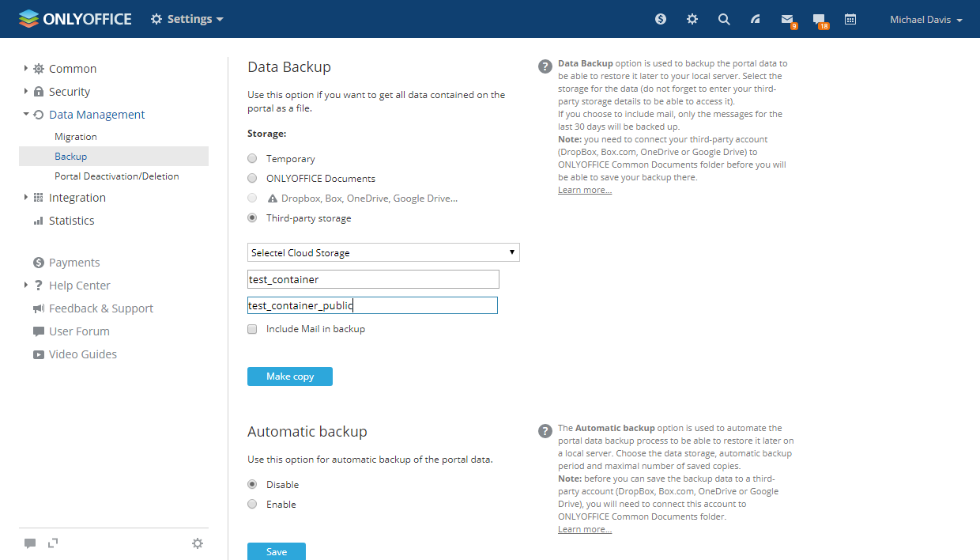Expand the Help Center section
The image size is (980, 560).
pyautogui.click(x=26, y=286)
